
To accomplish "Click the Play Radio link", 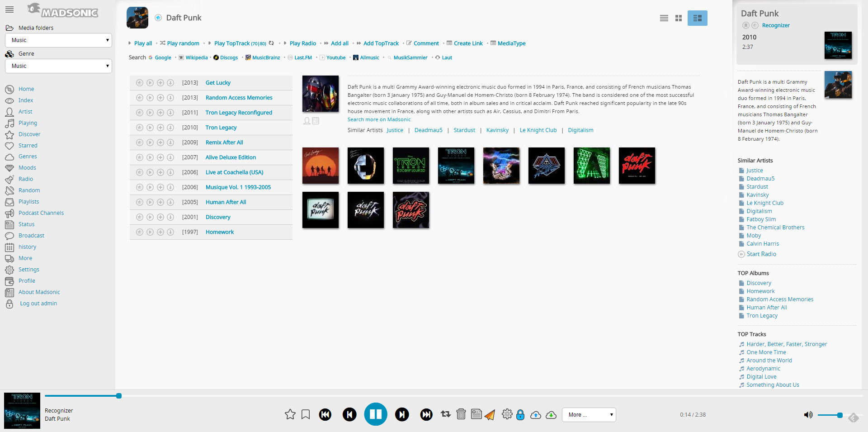I will [302, 43].
